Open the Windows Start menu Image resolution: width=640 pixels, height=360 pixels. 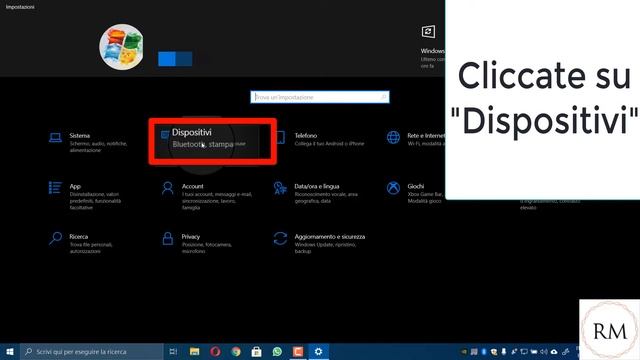tap(10, 351)
